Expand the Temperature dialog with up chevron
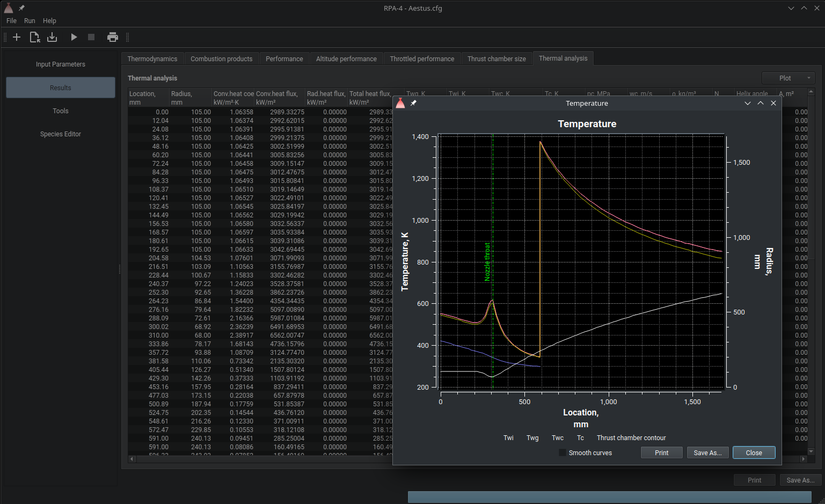The image size is (825, 504). (761, 103)
